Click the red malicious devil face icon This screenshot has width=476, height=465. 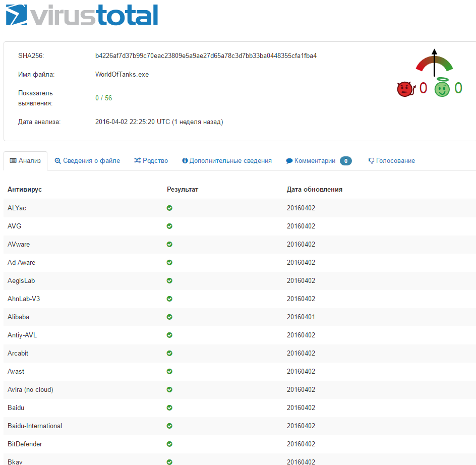click(406, 89)
